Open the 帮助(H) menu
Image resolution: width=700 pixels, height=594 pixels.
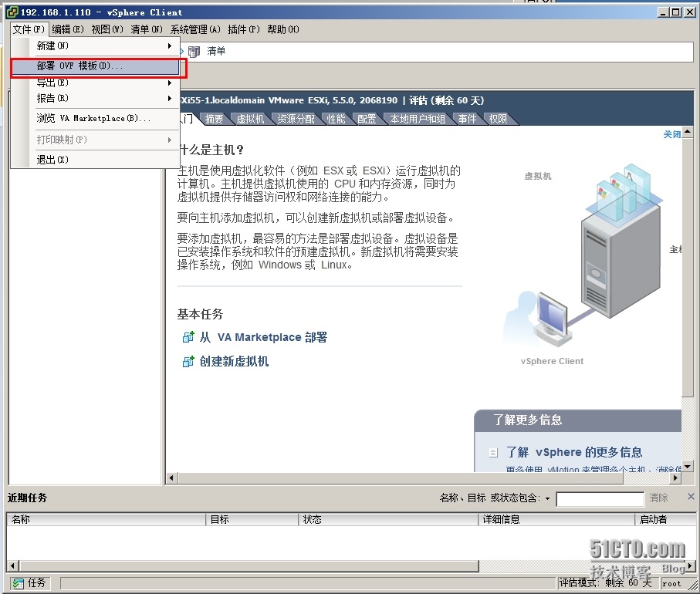[282, 29]
